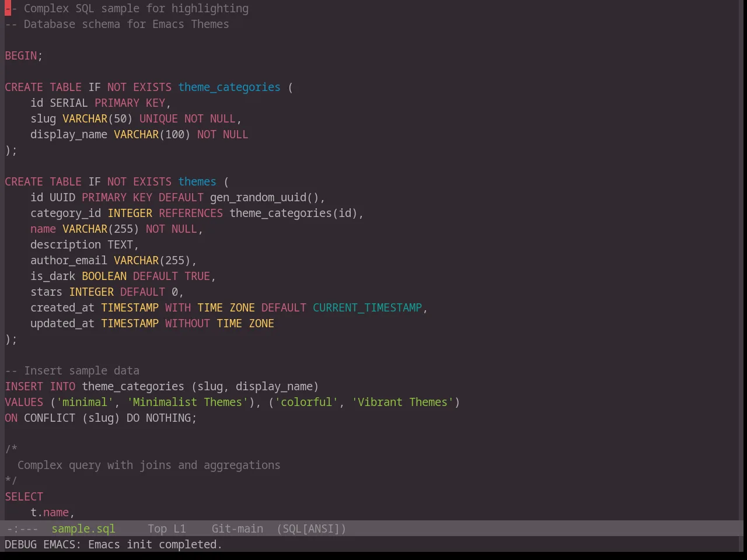This screenshot has height=560, width=747.
Task: Click the WITHOUT keyword on updated_at line
Action: coord(187,323)
